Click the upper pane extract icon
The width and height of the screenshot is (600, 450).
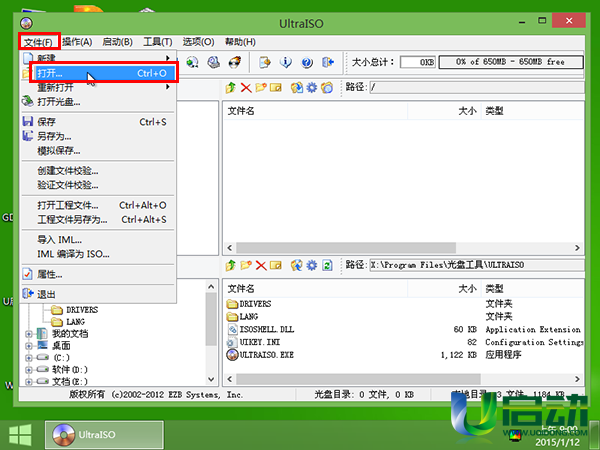click(x=297, y=88)
